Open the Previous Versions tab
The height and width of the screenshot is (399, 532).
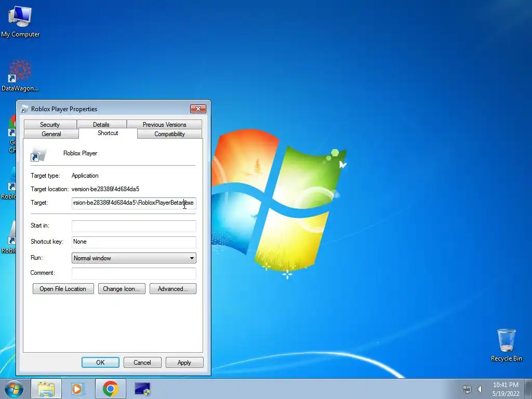pyautogui.click(x=165, y=125)
